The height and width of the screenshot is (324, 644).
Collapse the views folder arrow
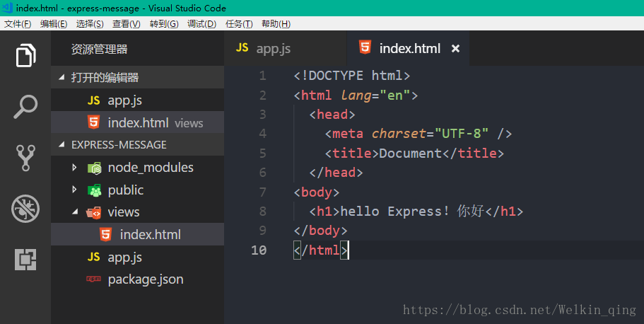(x=75, y=212)
